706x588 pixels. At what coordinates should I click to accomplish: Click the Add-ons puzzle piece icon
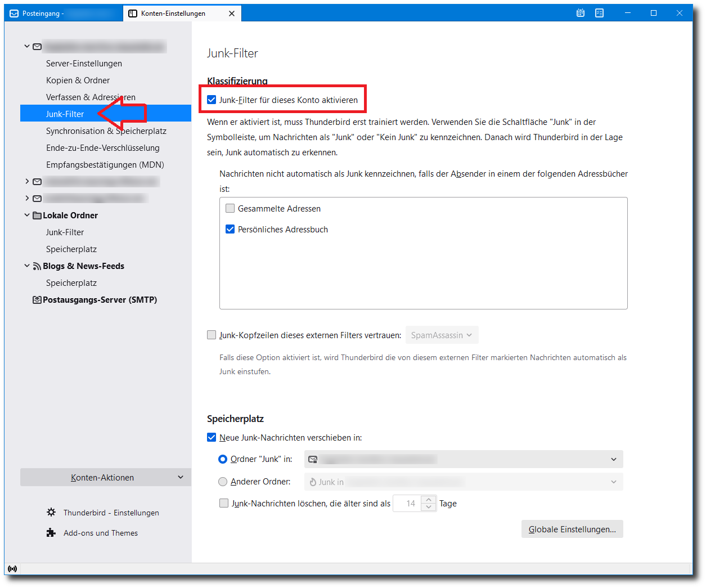51,532
